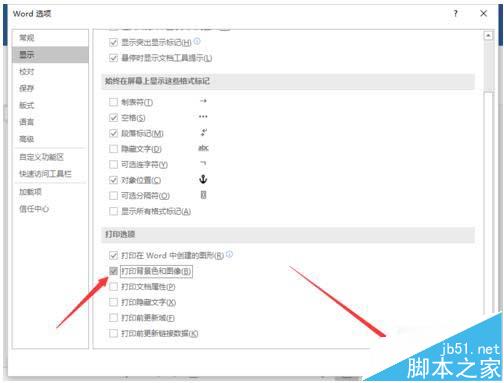Click the tab arrow symbol icon

point(203,101)
